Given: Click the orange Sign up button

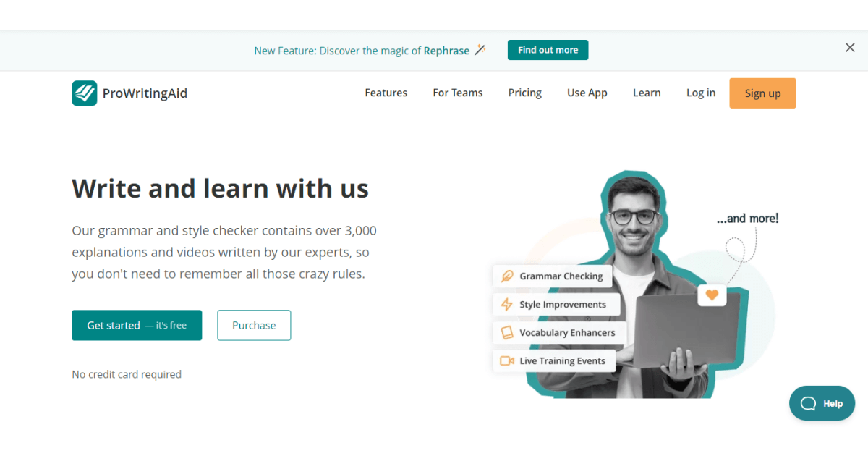Looking at the screenshot, I should 762,93.
